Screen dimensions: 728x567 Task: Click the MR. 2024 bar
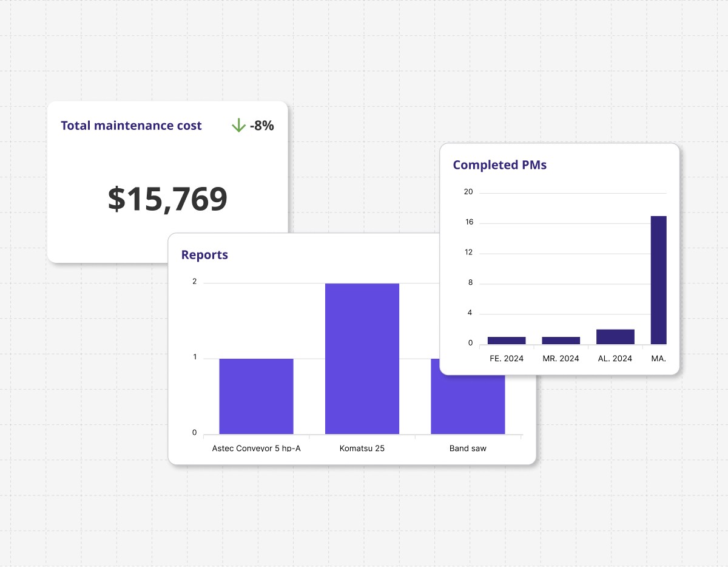click(x=561, y=339)
